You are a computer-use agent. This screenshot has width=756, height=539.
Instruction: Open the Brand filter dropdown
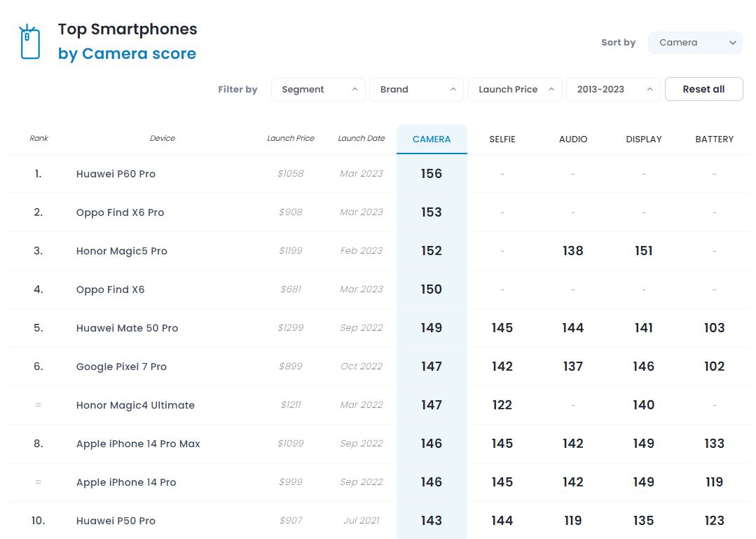416,90
